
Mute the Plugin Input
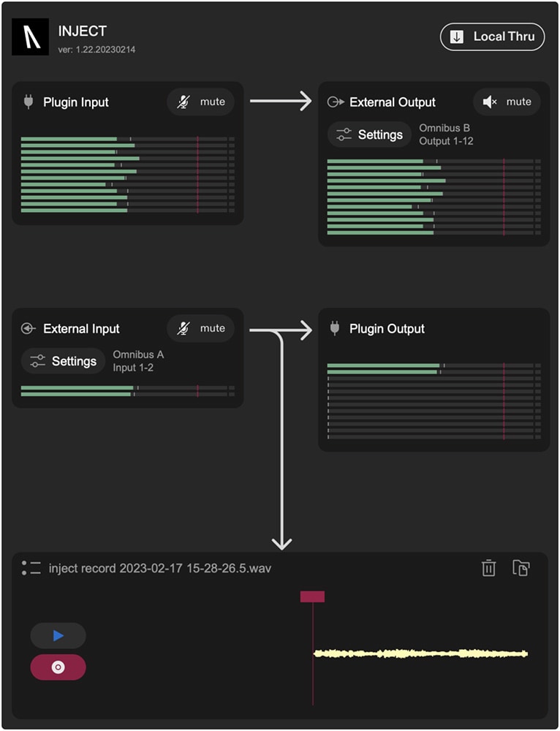201,102
